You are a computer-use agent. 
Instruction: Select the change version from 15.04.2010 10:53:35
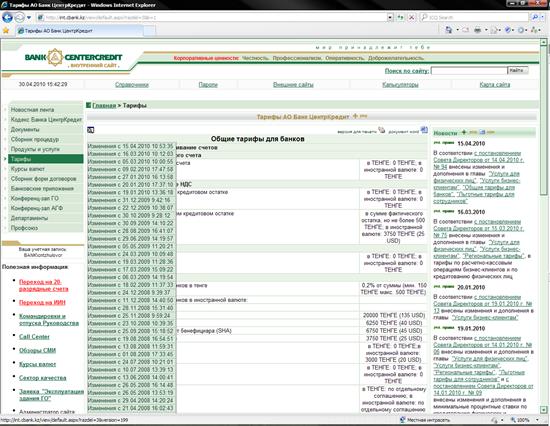pos(131,146)
